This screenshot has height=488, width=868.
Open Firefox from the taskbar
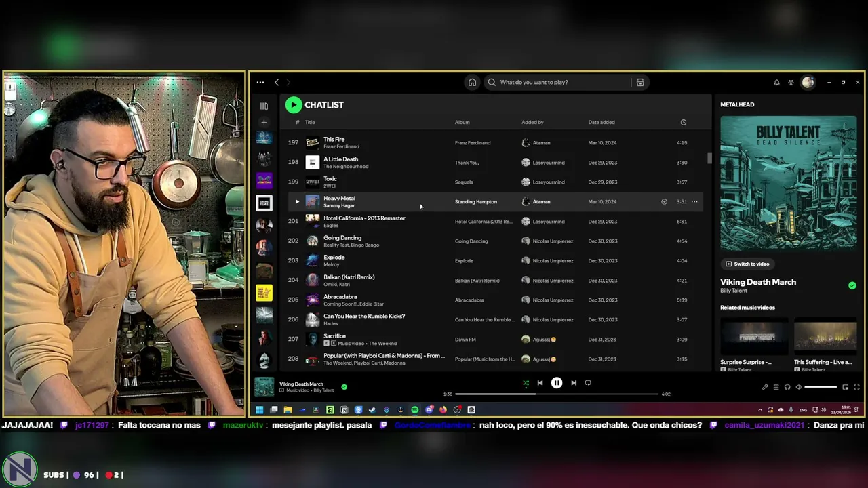pos(443,409)
